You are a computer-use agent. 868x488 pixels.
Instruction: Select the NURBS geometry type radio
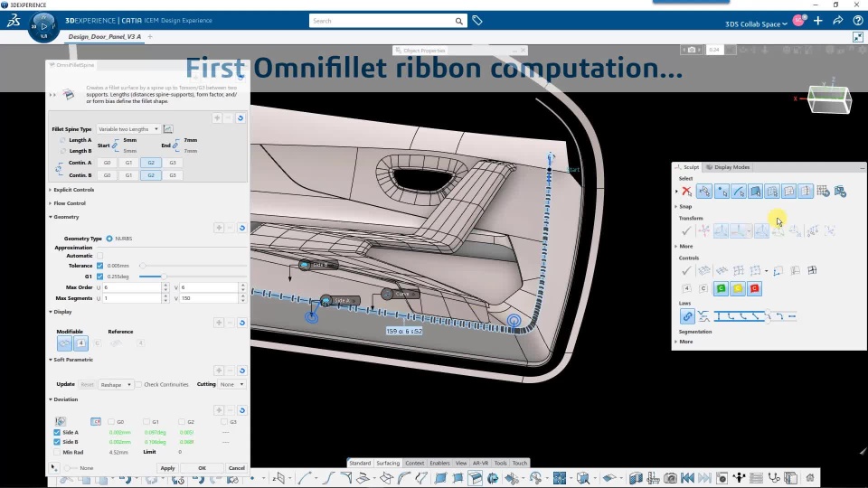pyautogui.click(x=109, y=239)
